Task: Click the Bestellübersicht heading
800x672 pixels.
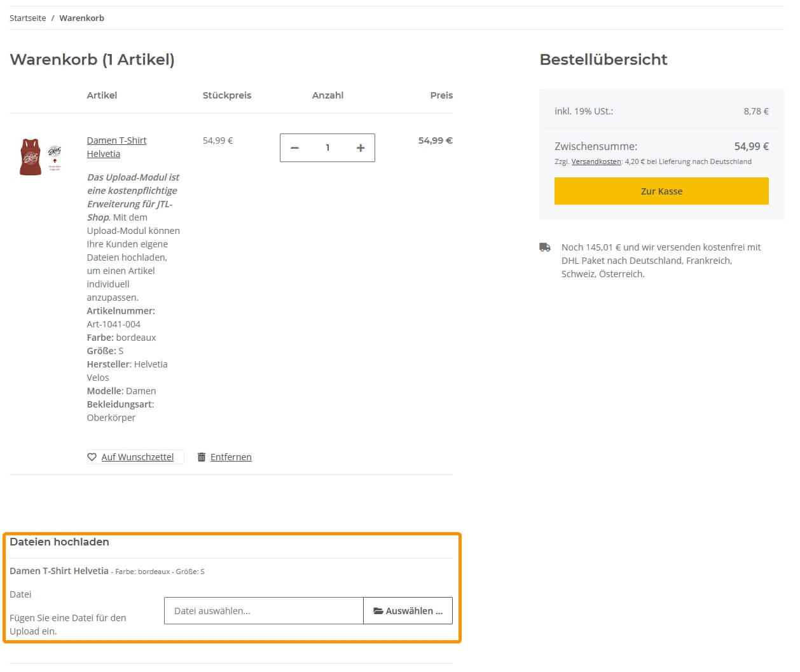Action: 603,59
